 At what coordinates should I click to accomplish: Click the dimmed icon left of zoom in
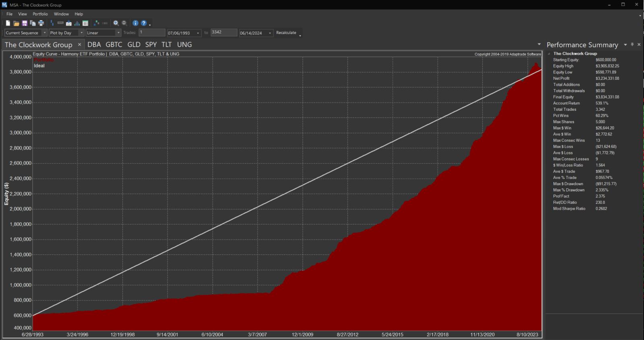tap(105, 23)
